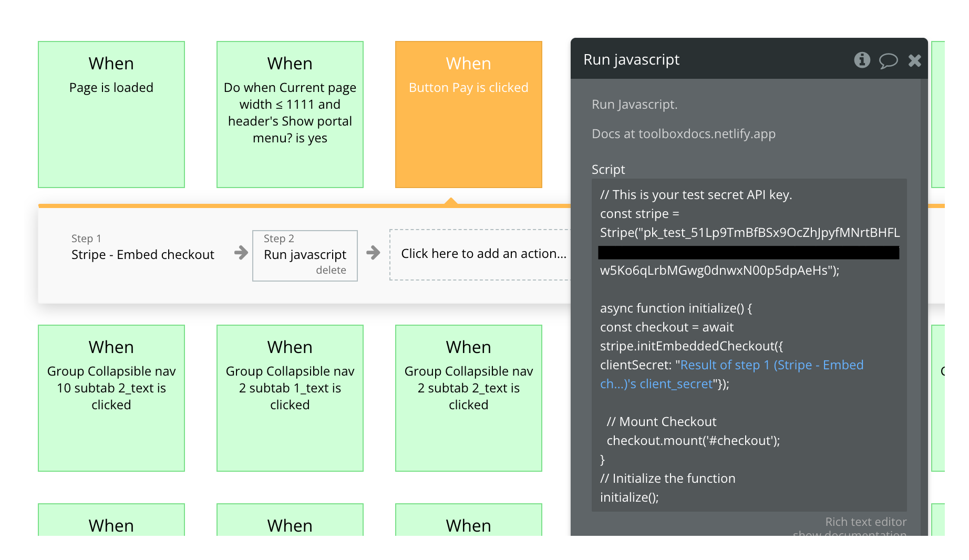Close the Run javascript popup
This screenshot has width=969, height=560.
[x=915, y=60]
